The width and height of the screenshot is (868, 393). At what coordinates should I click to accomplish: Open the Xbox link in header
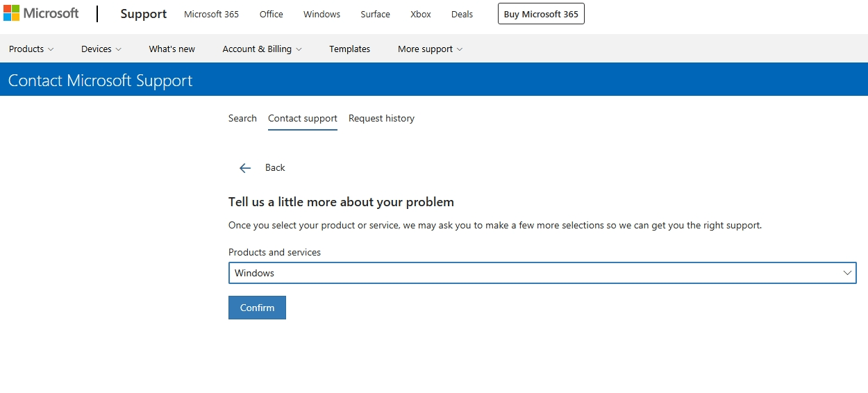pos(421,14)
